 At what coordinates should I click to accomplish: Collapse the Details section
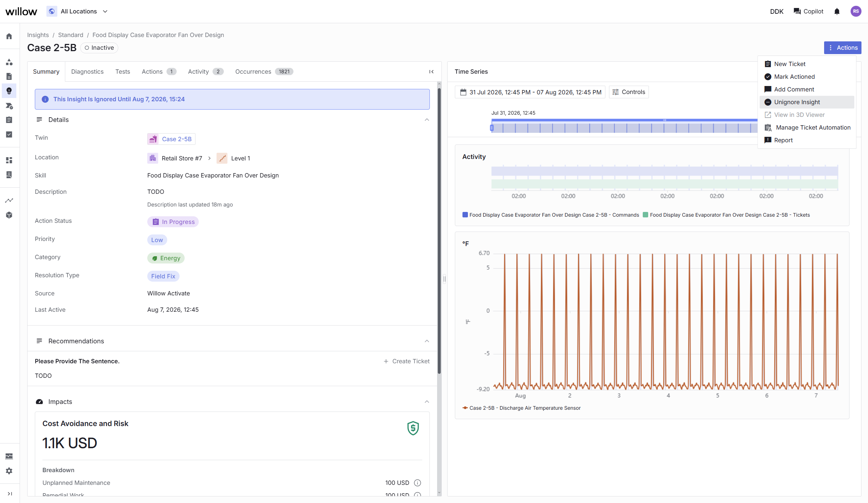[x=427, y=120]
